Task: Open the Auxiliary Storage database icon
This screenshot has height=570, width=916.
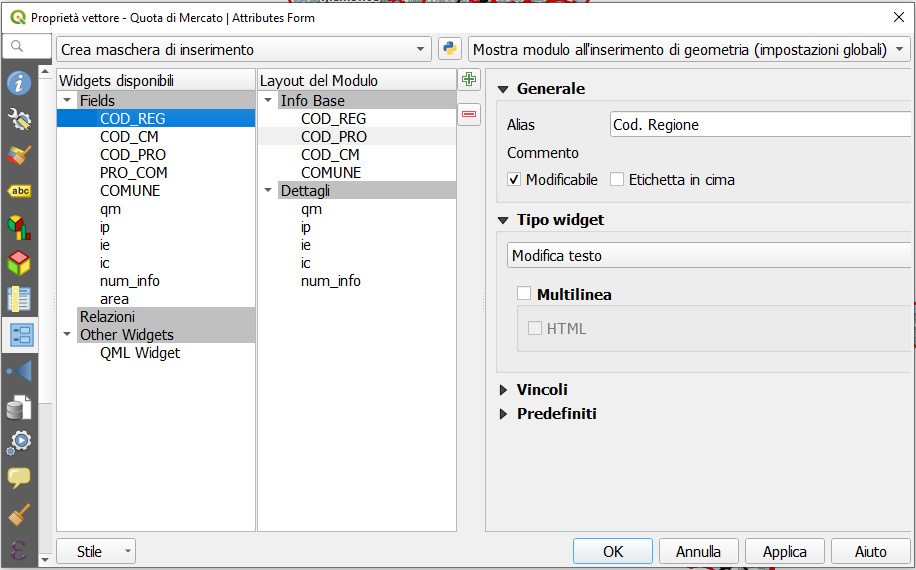Action: tap(19, 407)
